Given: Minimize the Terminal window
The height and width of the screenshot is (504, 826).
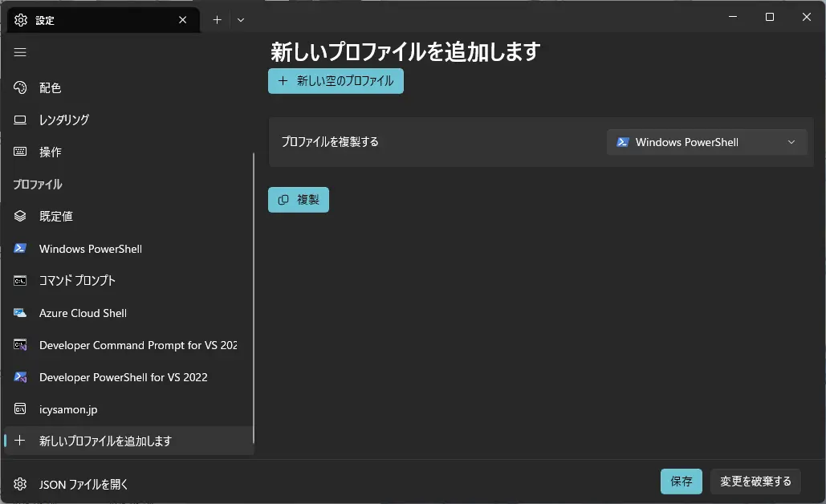Looking at the screenshot, I should click(733, 17).
